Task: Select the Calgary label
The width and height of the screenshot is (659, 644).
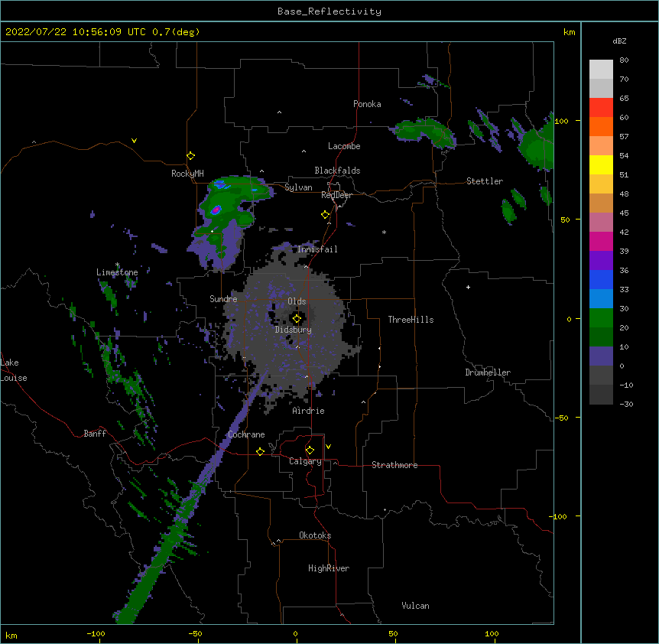Action: pos(305,461)
